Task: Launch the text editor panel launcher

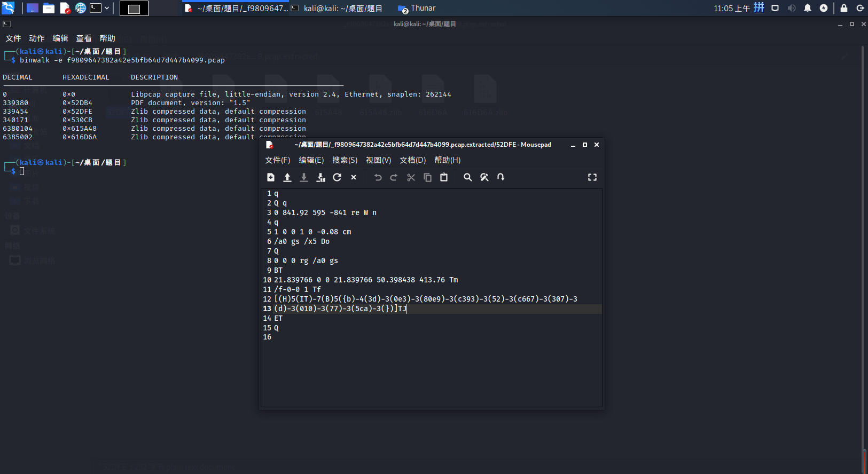Action: click(65, 8)
